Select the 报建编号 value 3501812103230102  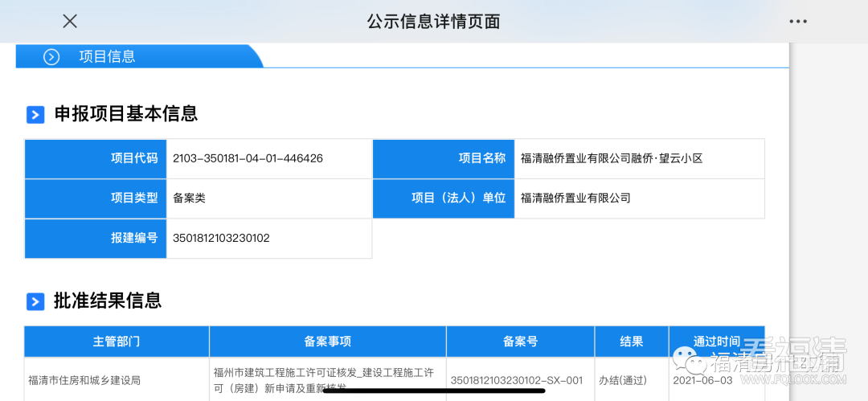(x=221, y=238)
